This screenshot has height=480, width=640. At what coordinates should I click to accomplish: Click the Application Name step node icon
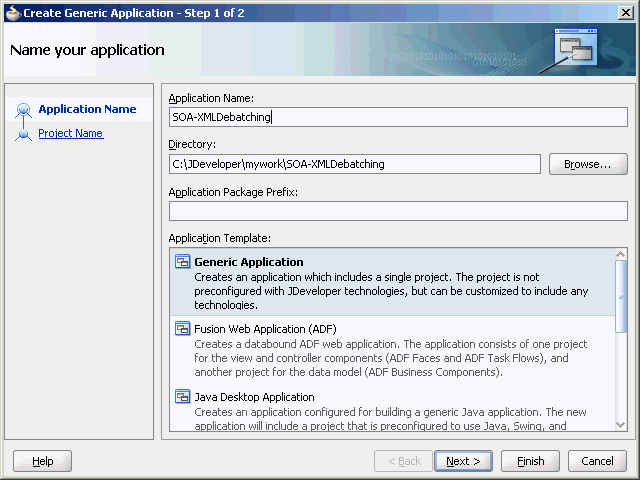click(23, 110)
